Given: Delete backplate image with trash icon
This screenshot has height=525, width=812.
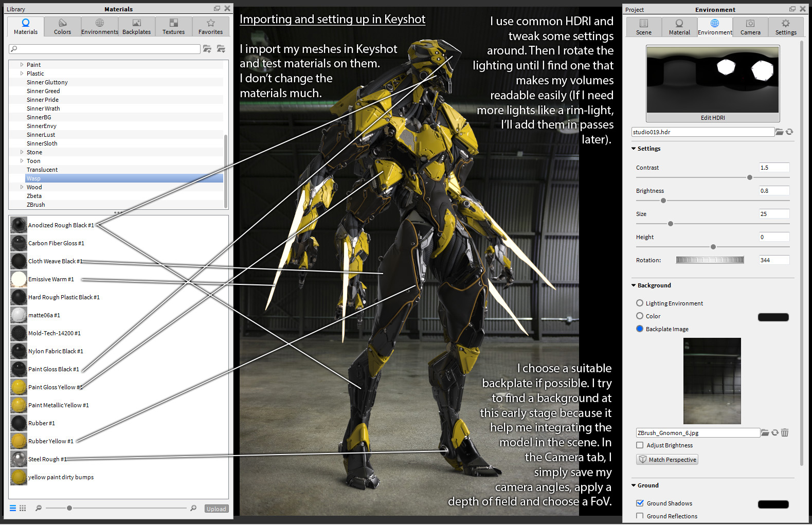Looking at the screenshot, I should click(x=785, y=433).
